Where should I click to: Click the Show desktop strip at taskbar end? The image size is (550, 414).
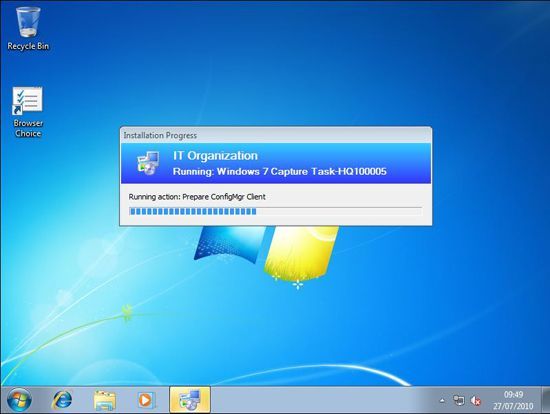545,400
